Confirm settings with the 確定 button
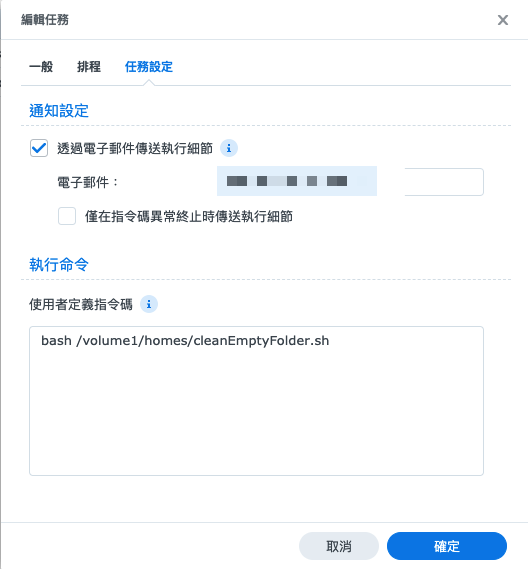 pos(447,546)
